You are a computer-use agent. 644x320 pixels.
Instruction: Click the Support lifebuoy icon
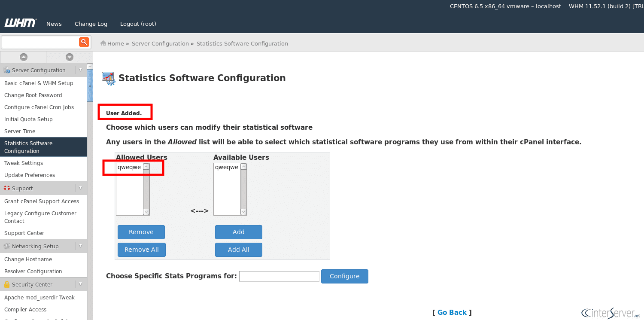click(7, 188)
